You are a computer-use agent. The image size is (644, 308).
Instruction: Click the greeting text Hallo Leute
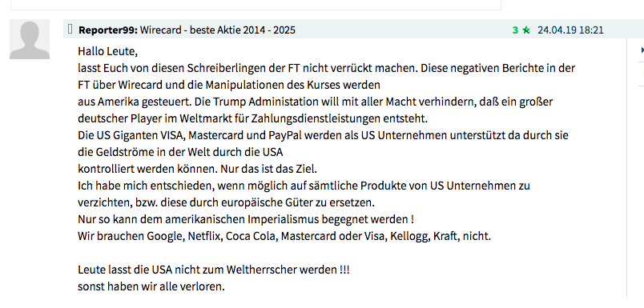[107, 52]
